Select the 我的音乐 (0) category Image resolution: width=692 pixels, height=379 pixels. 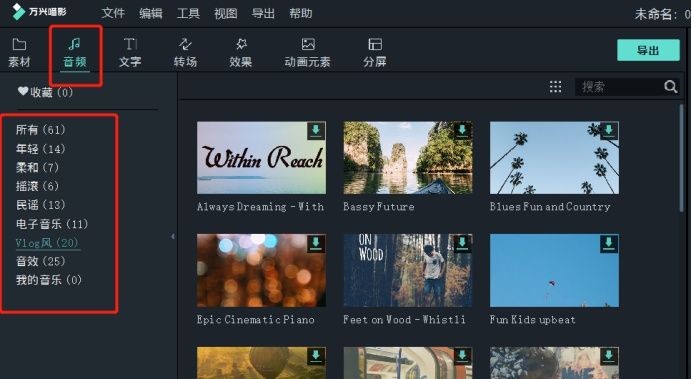click(49, 280)
